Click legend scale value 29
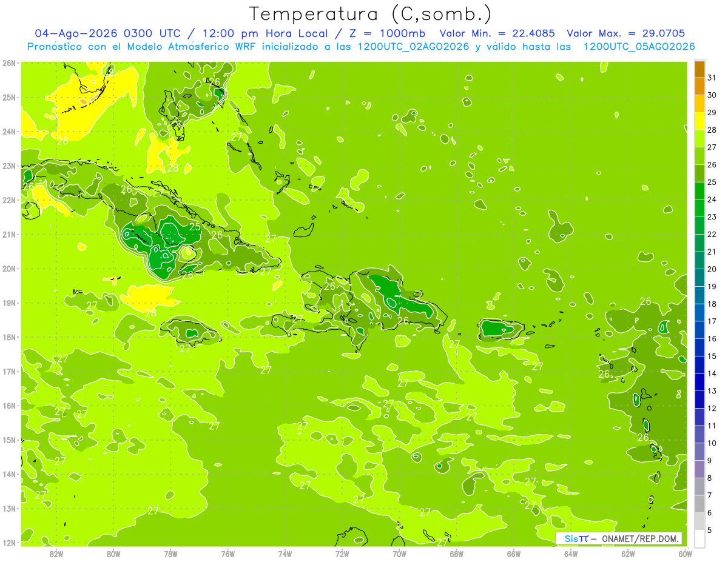The height and width of the screenshot is (562, 728). [x=712, y=113]
